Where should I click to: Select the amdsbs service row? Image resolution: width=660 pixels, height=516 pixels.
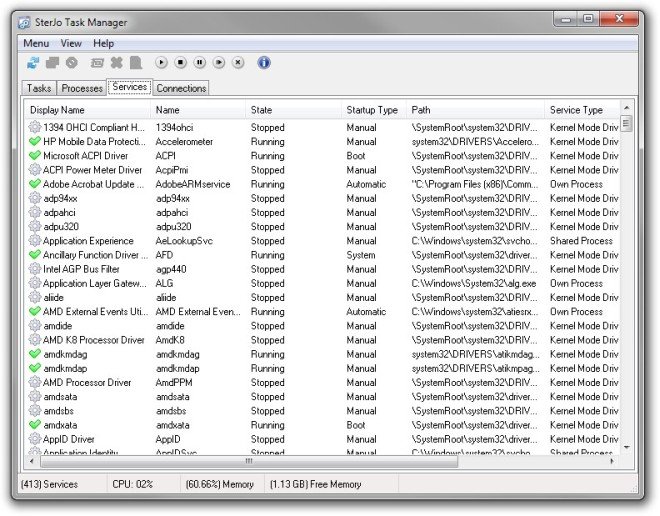click(x=322, y=411)
